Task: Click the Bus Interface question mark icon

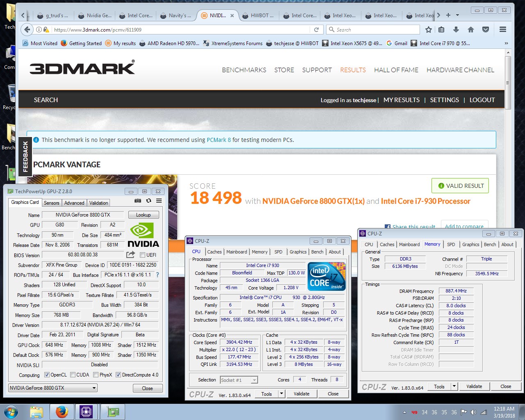Action: tap(157, 275)
